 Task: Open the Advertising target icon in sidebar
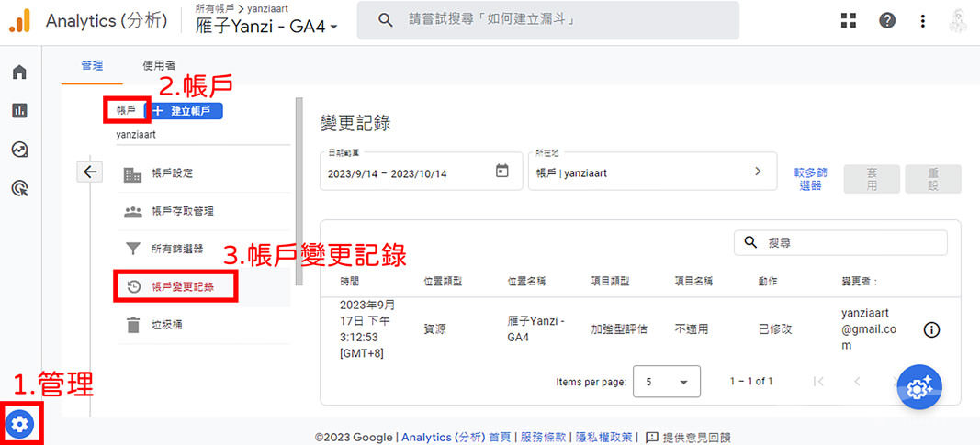click(19, 188)
